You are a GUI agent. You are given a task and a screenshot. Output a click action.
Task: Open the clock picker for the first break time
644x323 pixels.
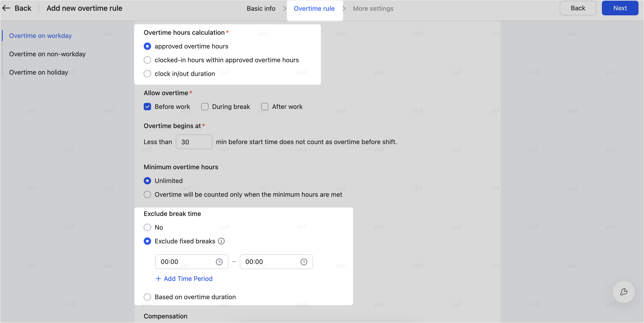pos(219,262)
